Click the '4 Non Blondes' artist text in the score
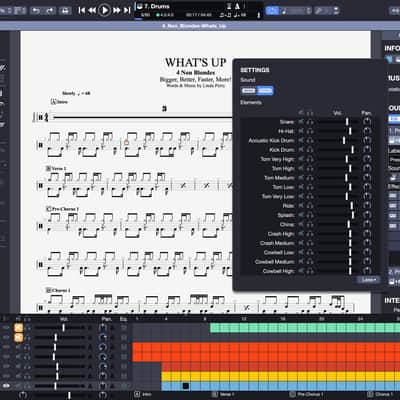Image resolution: width=400 pixels, height=400 pixels. (196, 72)
